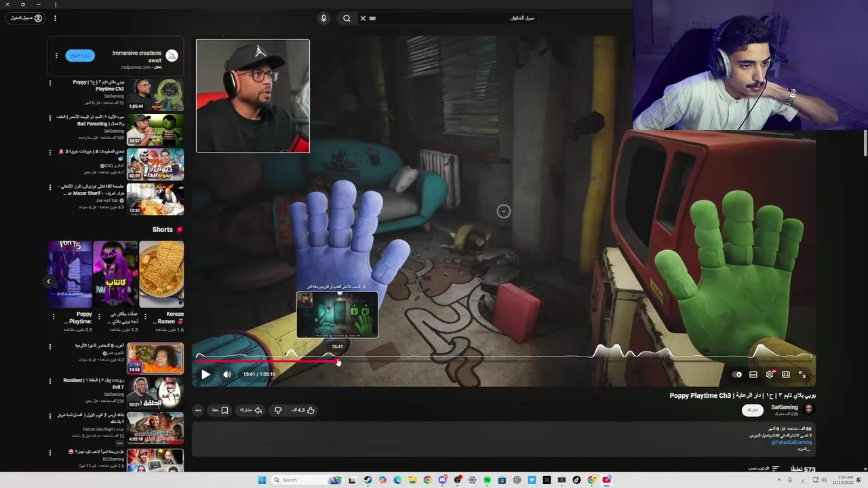Open the Resident Evil 7 suggested video
This screenshot has height=488, width=868.
pos(155,393)
